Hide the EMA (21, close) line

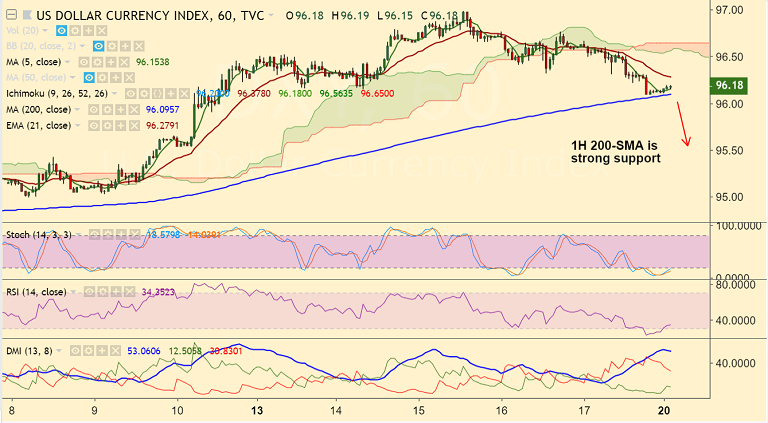(x=94, y=126)
